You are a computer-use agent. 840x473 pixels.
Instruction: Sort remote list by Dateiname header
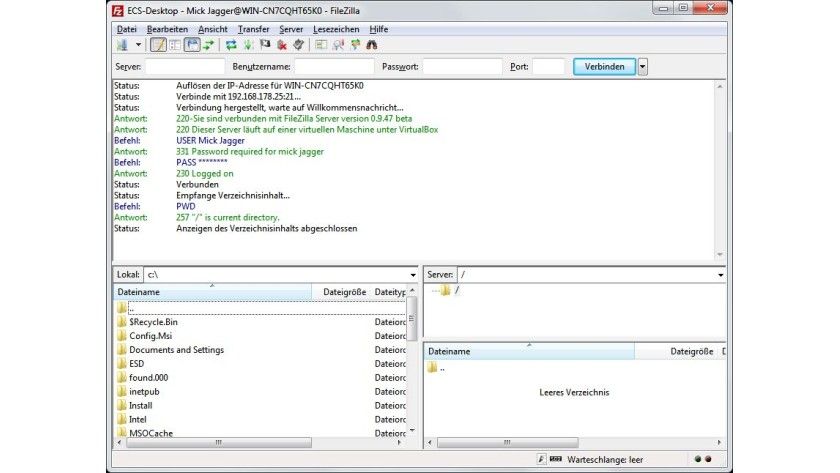(529, 351)
